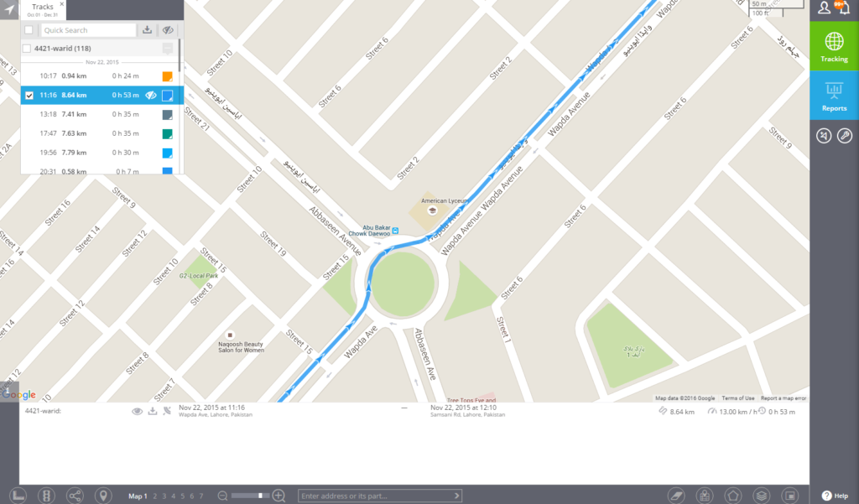Image resolution: width=859 pixels, height=504 pixels.
Task: Toggle the select-all tracks checkbox
Action: [29, 30]
